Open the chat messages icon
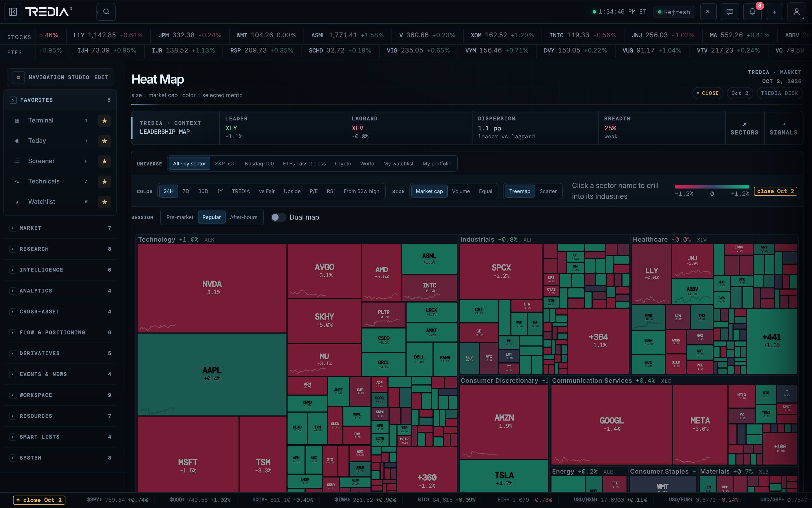Viewport: 812px width, 508px height. (730, 12)
